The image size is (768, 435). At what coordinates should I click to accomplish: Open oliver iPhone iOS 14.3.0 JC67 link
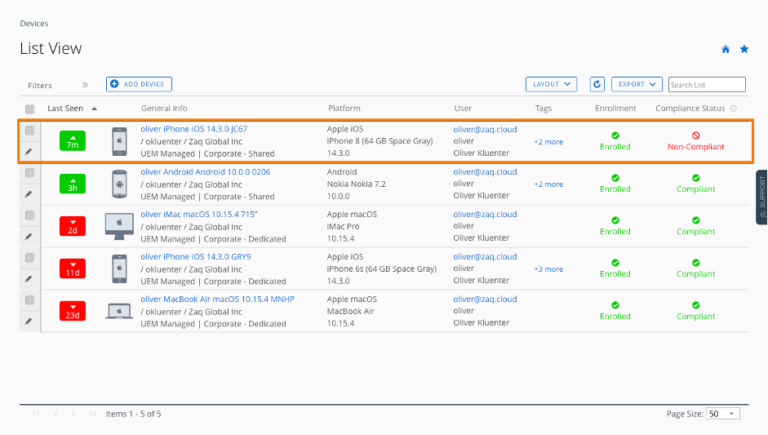(194, 129)
